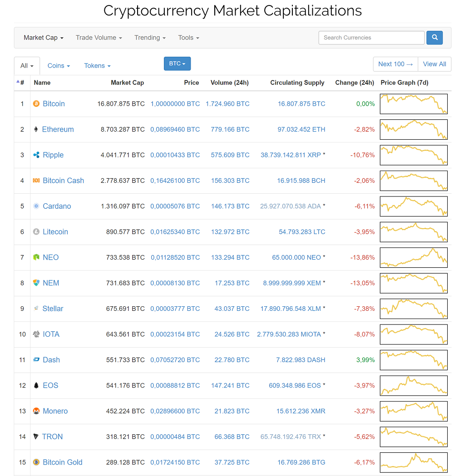Click Litecoin supply 54.793.283 LTC
454x476 pixels.
coord(302,231)
